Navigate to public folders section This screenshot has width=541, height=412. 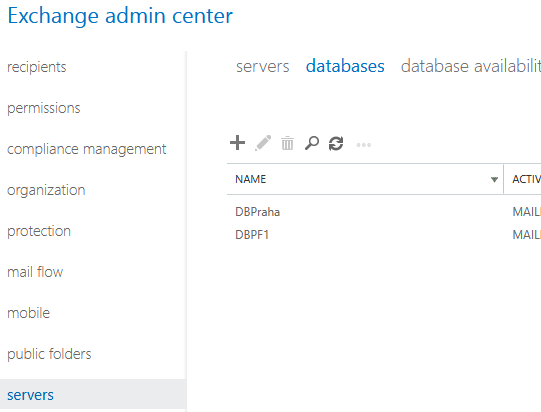[x=49, y=354]
